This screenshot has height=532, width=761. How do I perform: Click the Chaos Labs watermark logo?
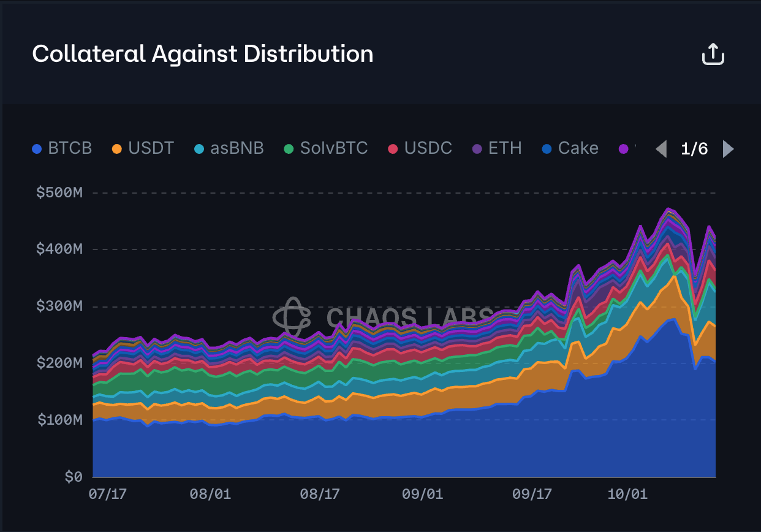(292, 316)
